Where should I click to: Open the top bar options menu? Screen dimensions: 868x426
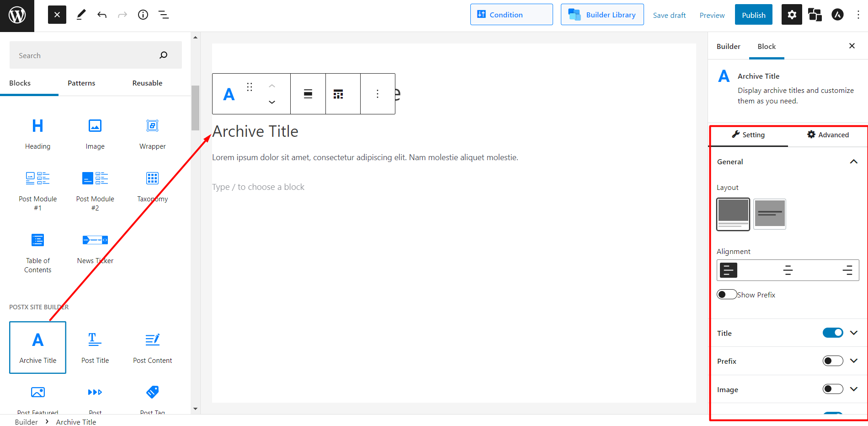point(858,15)
